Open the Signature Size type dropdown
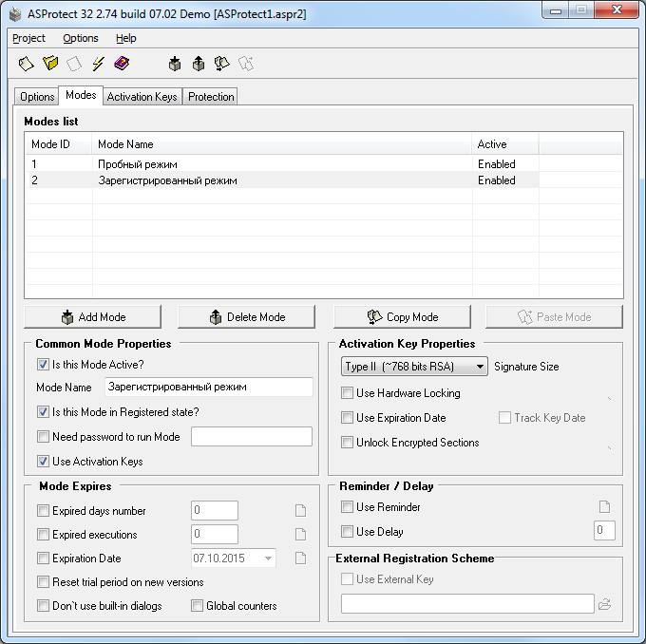646x644 pixels. 414,367
